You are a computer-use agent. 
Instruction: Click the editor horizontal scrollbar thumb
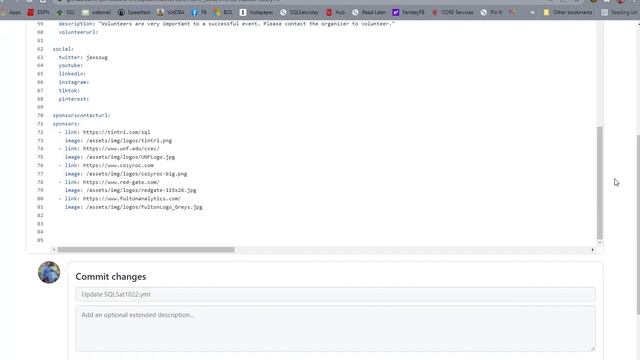[146, 249]
